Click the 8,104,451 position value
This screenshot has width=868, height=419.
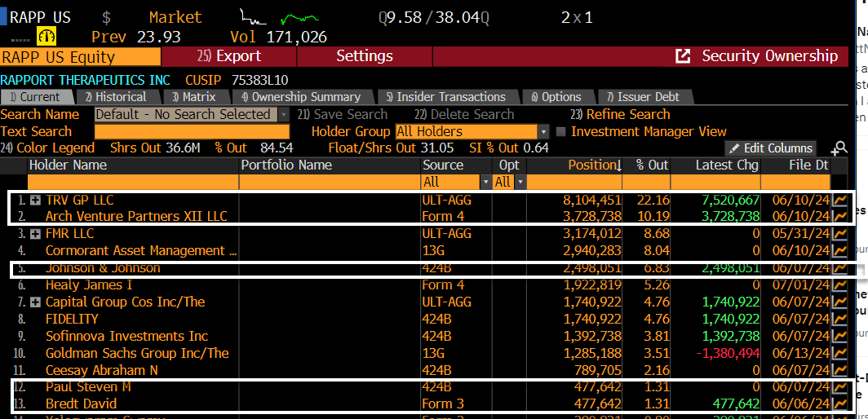[591, 201]
